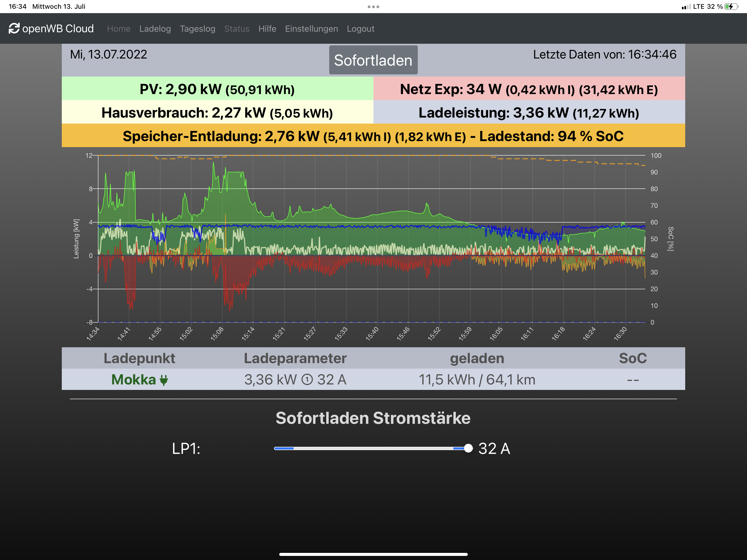Viewport: 747px width, 560px height.
Task: Click the phase count icon beside 3,36 kW
Action: pyautogui.click(x=307, y=380)
